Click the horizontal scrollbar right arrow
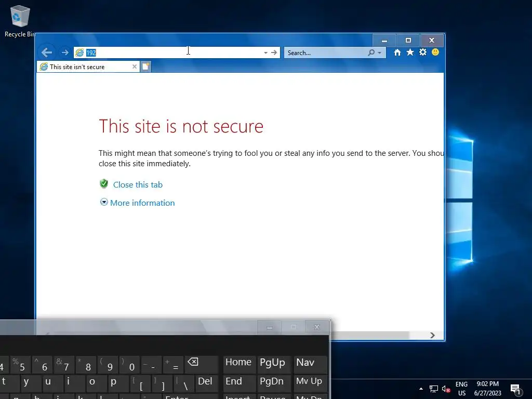532x399 pixels. (x=432, y=335)
